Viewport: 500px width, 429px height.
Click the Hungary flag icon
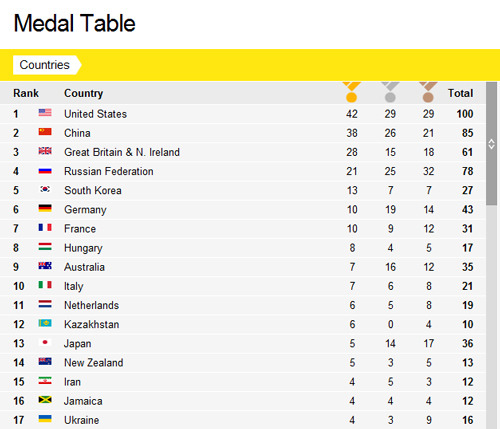pos(45,247)
